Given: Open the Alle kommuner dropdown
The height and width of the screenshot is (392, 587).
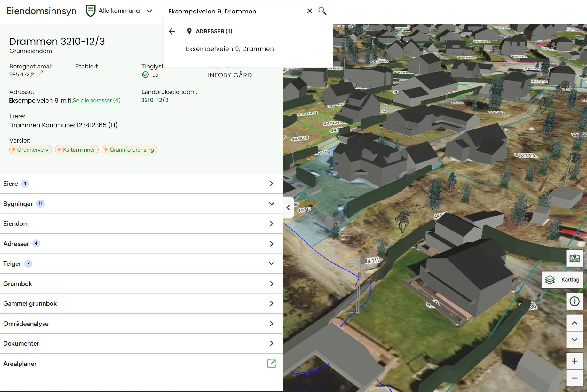Looking at the screenshot, I should click(x=125, y=11).
